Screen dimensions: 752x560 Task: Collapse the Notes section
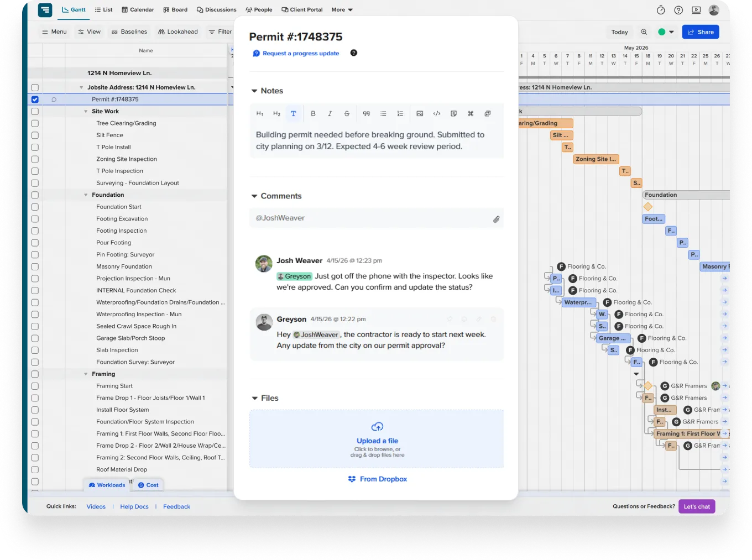pyautogui.click(x=254, y=91)
